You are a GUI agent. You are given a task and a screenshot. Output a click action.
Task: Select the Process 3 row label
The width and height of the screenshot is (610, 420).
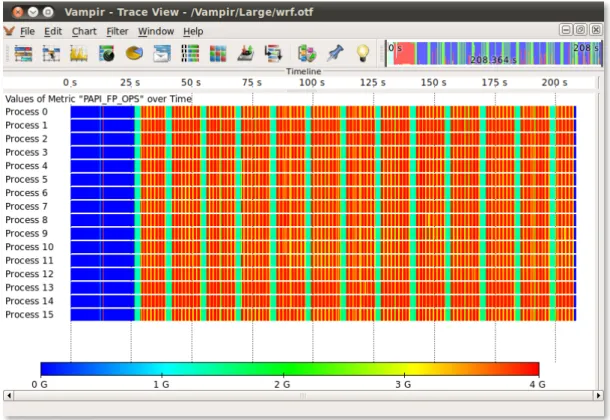26,152
